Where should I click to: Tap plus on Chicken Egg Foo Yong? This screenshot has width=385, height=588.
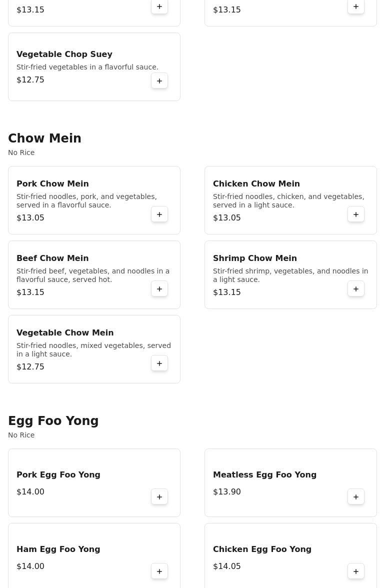click(356, 571)
